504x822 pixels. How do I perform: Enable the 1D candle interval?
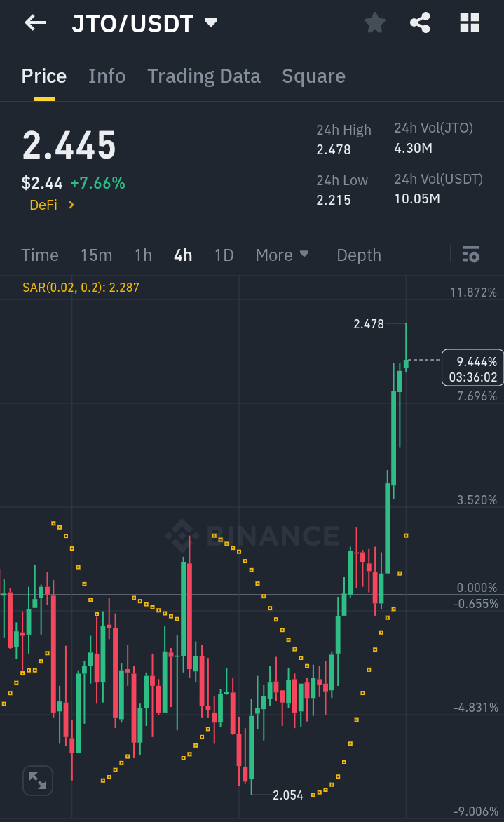pos(224,255)
